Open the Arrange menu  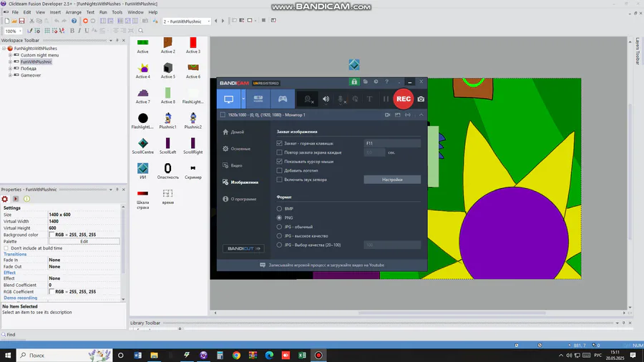coord(74,12)
